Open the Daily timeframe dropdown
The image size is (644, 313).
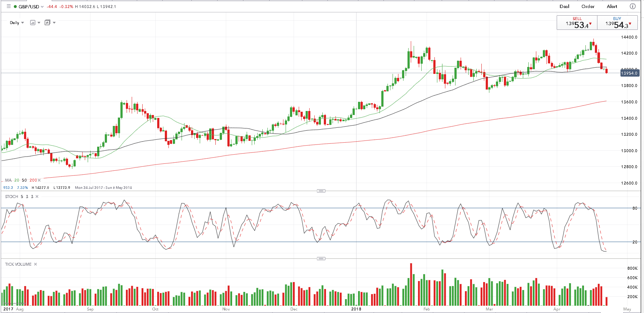pos(17,23)
